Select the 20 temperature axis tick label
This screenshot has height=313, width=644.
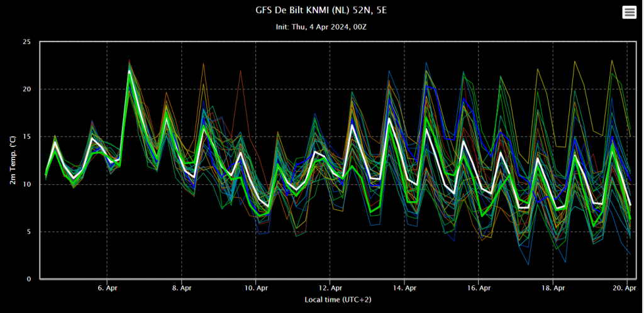pos(29,89)
